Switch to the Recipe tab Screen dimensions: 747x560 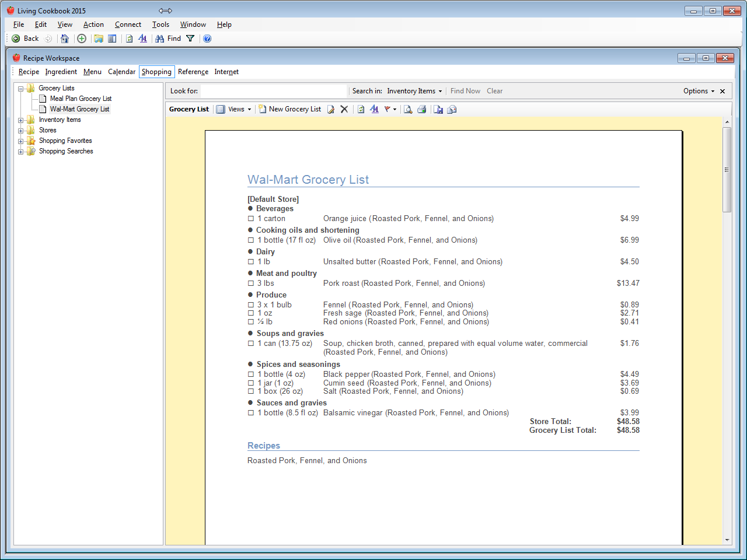(29, 72)
